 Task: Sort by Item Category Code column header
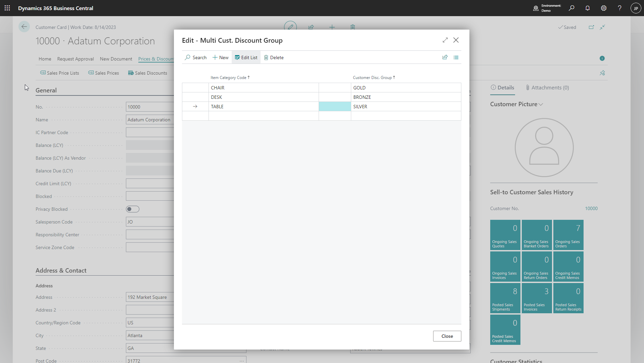tap(230, 78)
